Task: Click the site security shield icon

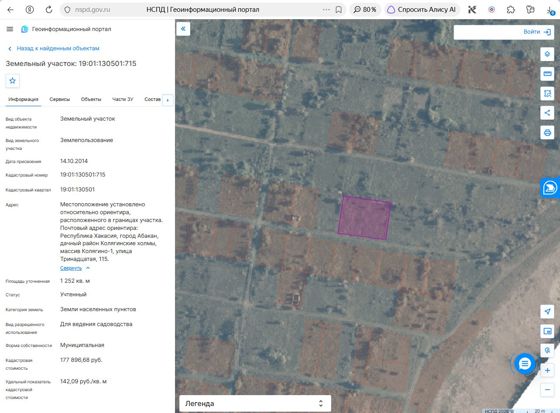Action: 67,10
